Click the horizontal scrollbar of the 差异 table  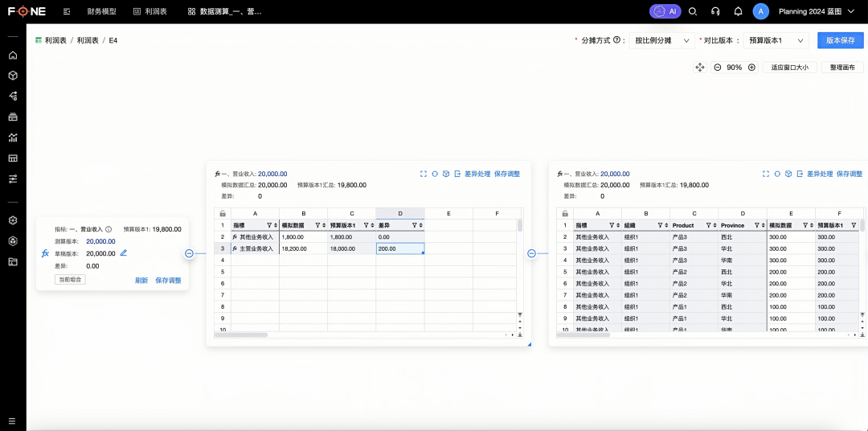click(241, 335)
